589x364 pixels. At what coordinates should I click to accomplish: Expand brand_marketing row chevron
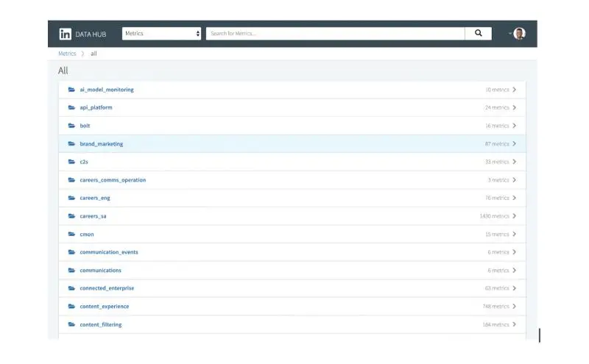click(x=514, y=143)
